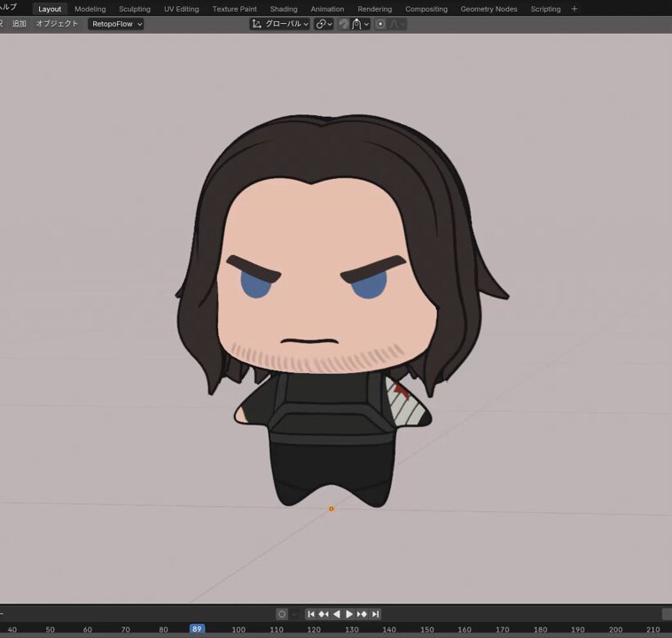
Task: Click frame 150 on the timeline ruler
Action: click(x=426, y=629)
